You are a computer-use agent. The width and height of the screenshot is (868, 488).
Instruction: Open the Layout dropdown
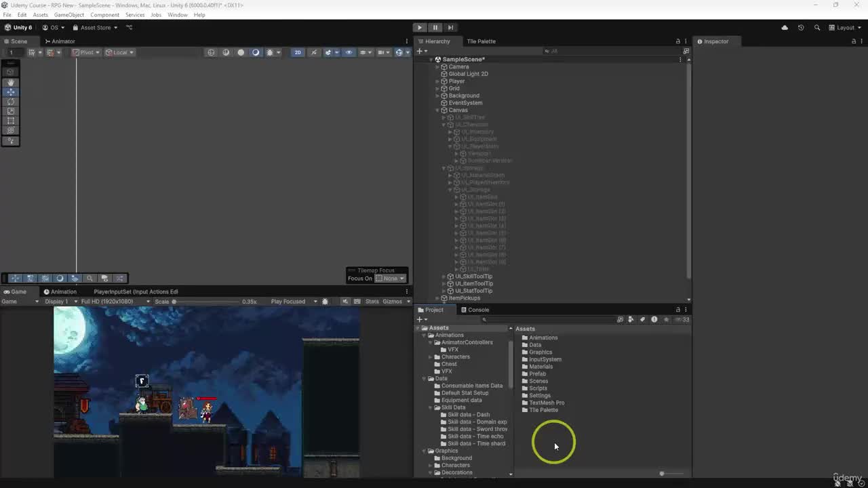coord(845,28)
